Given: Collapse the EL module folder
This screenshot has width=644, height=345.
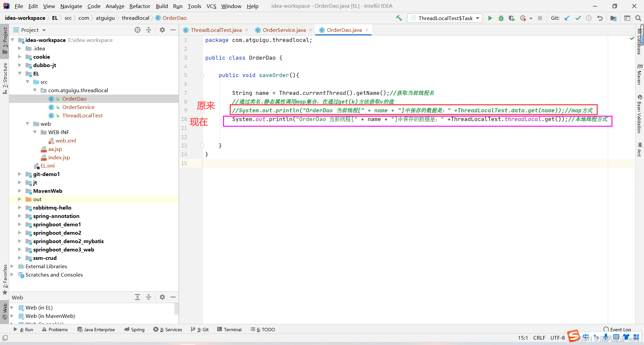Looking at the screenshot, I should [20, 73].
